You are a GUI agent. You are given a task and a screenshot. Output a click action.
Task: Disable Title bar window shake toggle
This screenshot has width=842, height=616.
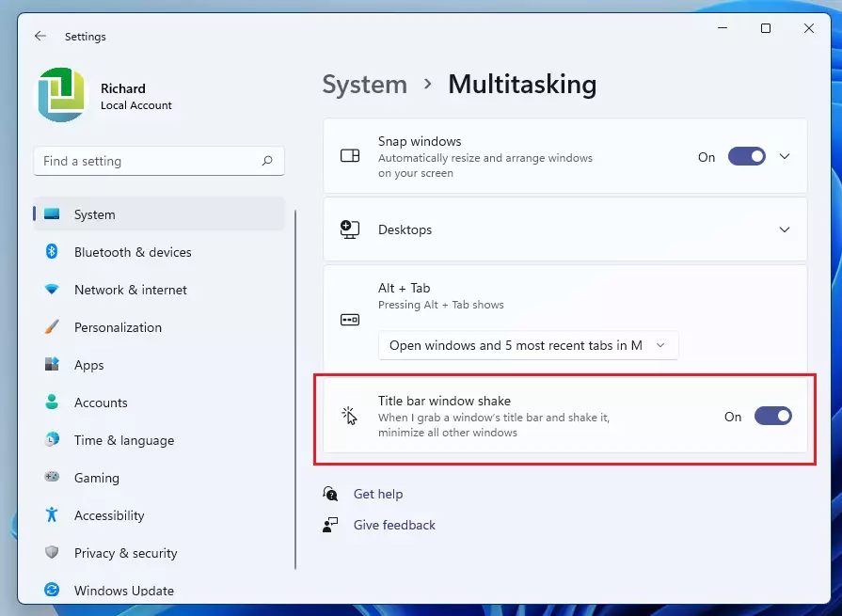pos(772,417)
